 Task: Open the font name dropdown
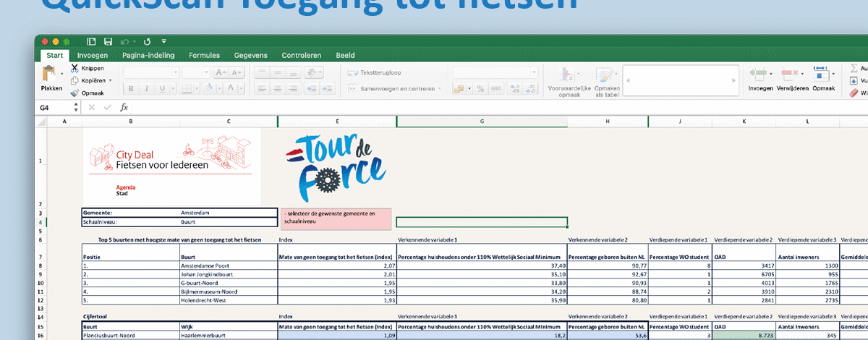[x=151, y=72]
